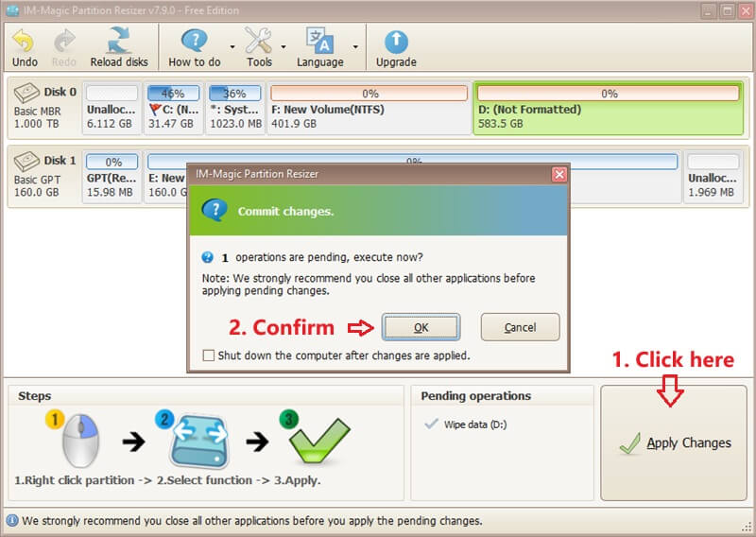
Task: Expand the Tools dropdown arrow
Action: tap(283, 47)
